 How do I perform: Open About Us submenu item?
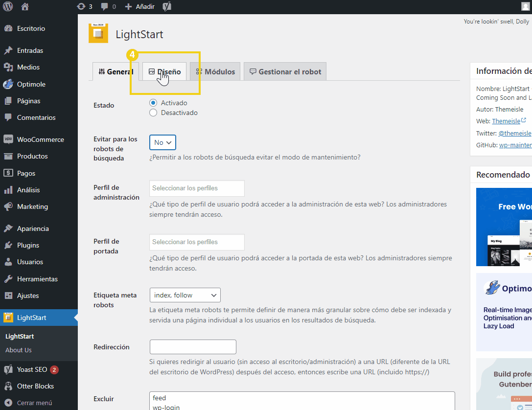pyautogui.click(x=18, y=350)
